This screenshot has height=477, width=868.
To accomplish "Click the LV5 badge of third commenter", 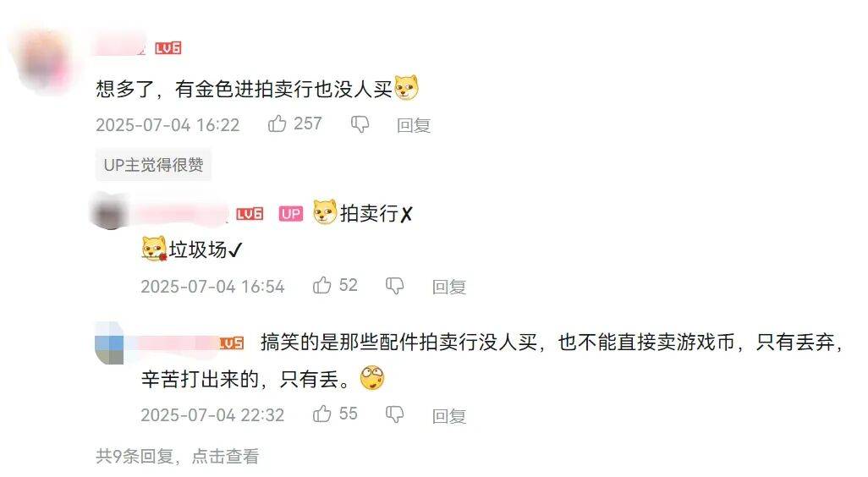I will click(232, 343).
